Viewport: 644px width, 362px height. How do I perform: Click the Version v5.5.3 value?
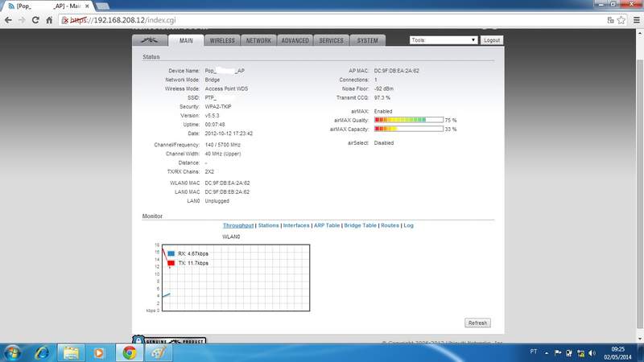coord(212,115)
